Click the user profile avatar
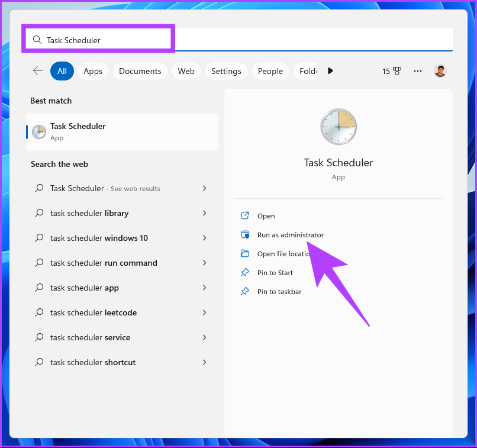Screen dimensions: 477x448 [440, 71]
